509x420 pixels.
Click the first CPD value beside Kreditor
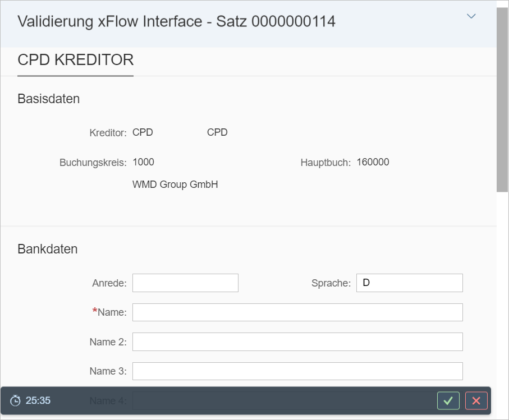coord(143,133)
